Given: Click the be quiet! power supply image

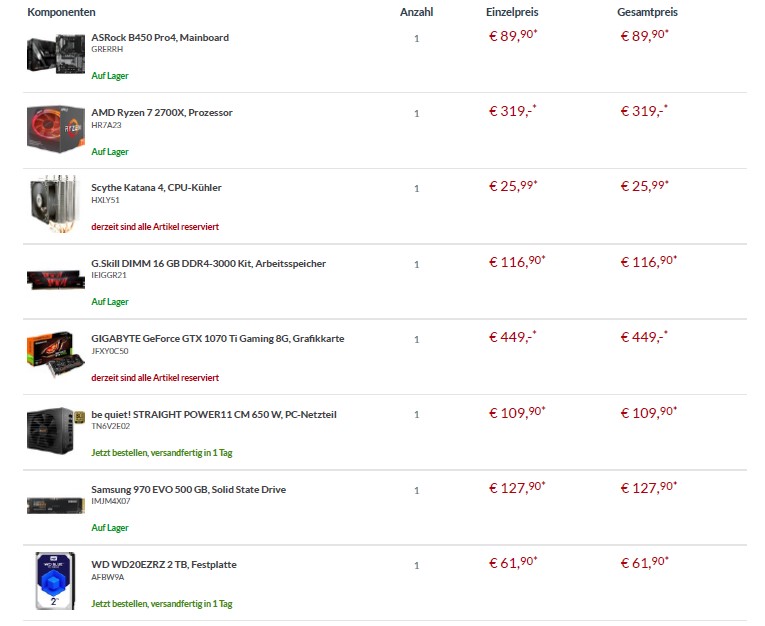Looking at the screenshot, I should coord(56,430).
